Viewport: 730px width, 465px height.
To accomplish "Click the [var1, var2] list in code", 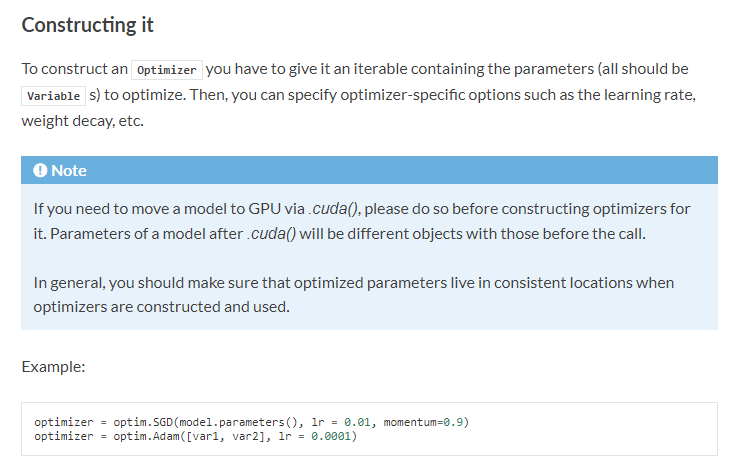I will click(x=226, y=436).
